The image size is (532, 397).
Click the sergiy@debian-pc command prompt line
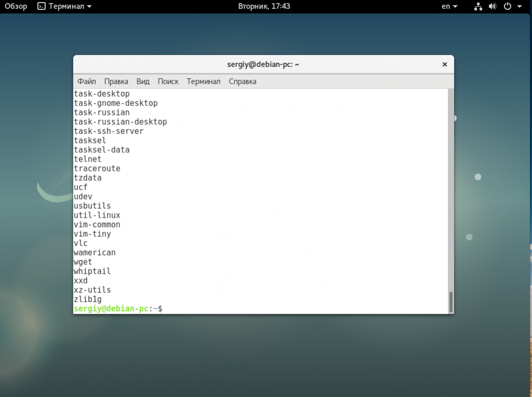click(x=118, y=309)
